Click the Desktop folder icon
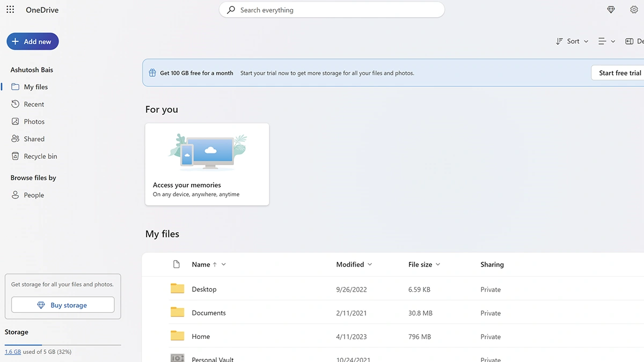Viewport: 644px width, 362px height. 177,289
